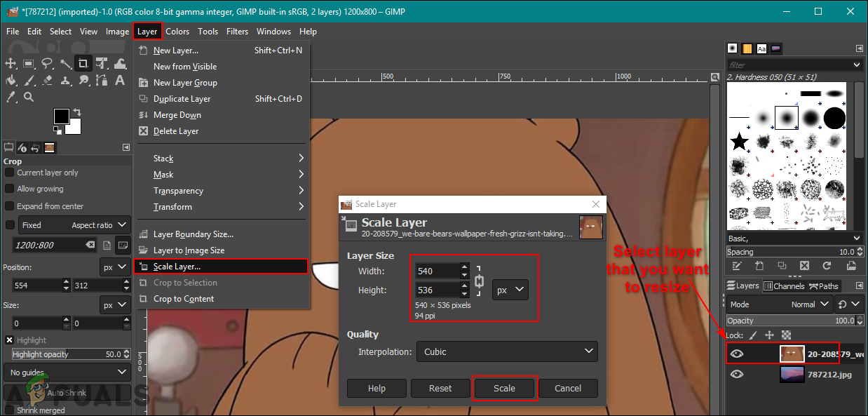
Task: Toggle the width-height chain link
Action: coord(480,281)
